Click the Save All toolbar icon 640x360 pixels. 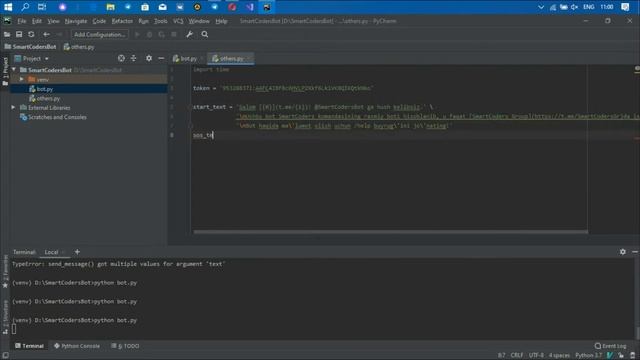pos(19,34)
